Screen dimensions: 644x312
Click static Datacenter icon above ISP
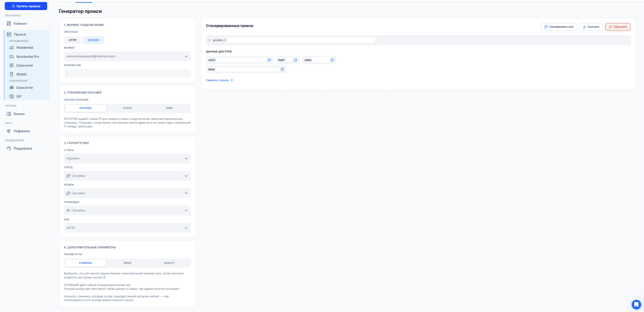[x=12, y=88]
